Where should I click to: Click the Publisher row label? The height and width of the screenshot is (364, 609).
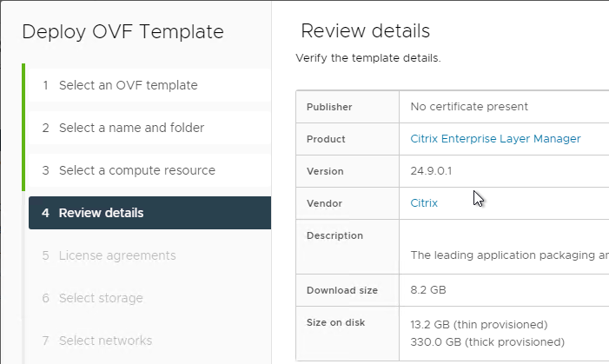(x=329, y=107)
